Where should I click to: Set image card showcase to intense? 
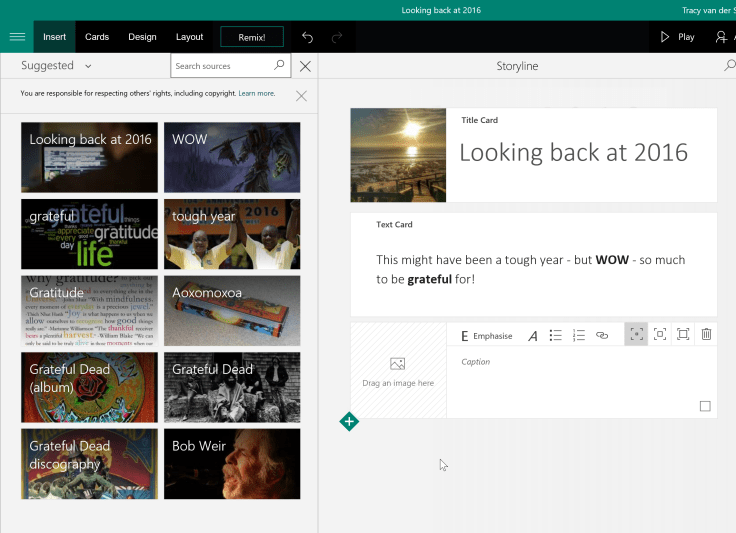[x=683, y=335]
